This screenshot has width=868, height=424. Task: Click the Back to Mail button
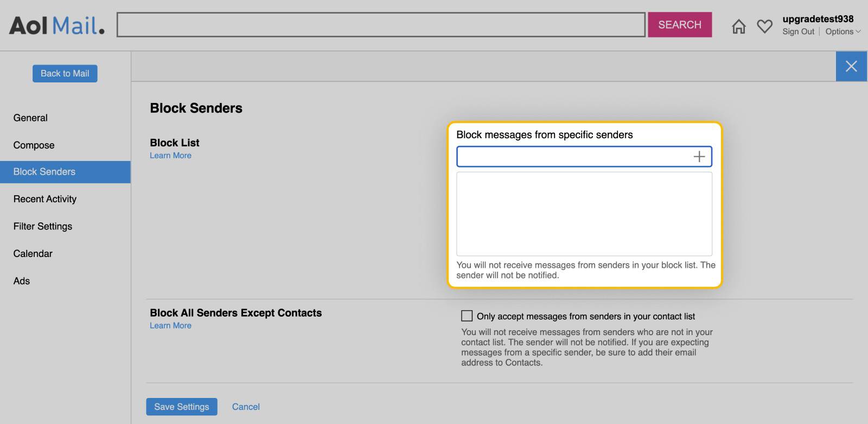(65, 73)
